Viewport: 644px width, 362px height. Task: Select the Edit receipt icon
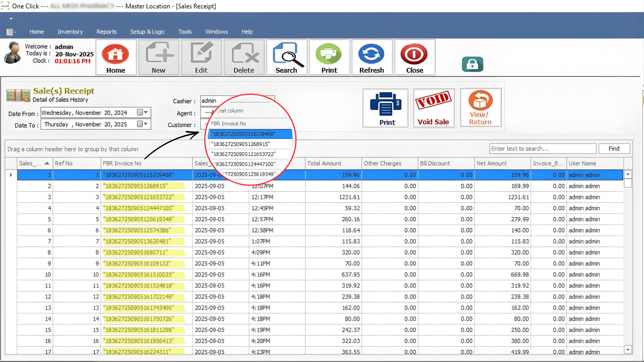click(201, 57)
